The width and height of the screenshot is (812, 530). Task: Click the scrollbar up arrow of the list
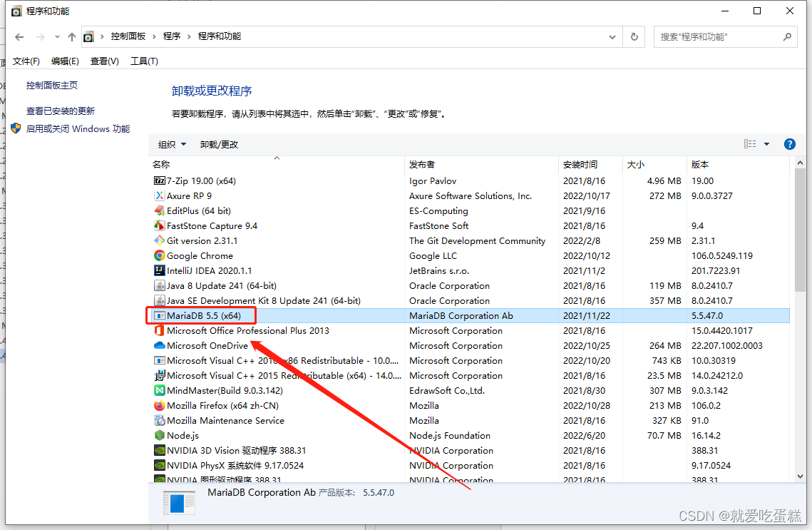coord(800,163)
